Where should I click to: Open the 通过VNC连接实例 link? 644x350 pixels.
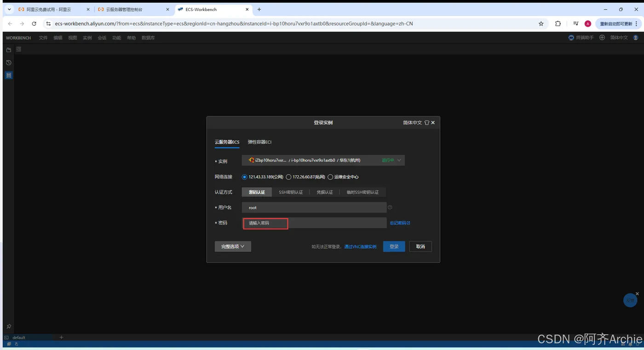[x=360, y=247]
